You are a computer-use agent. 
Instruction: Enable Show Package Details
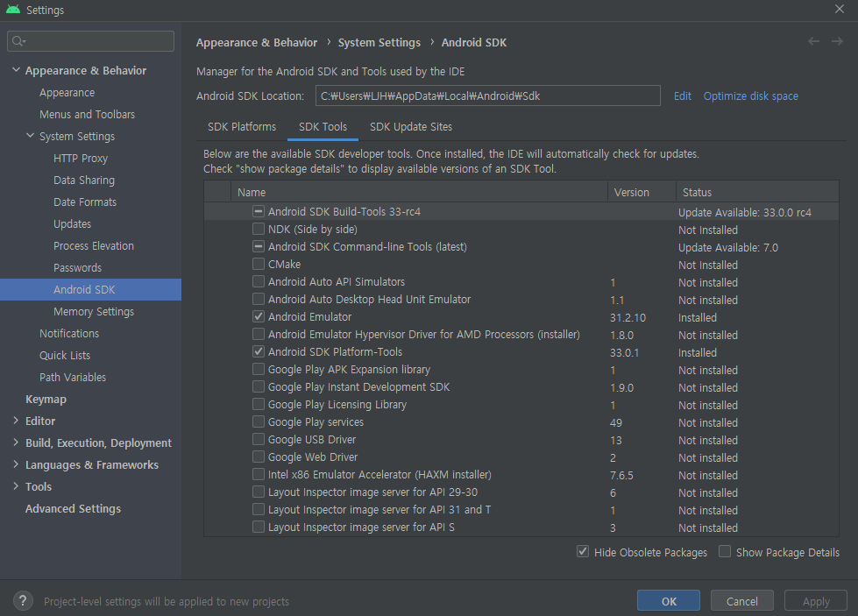725,551
